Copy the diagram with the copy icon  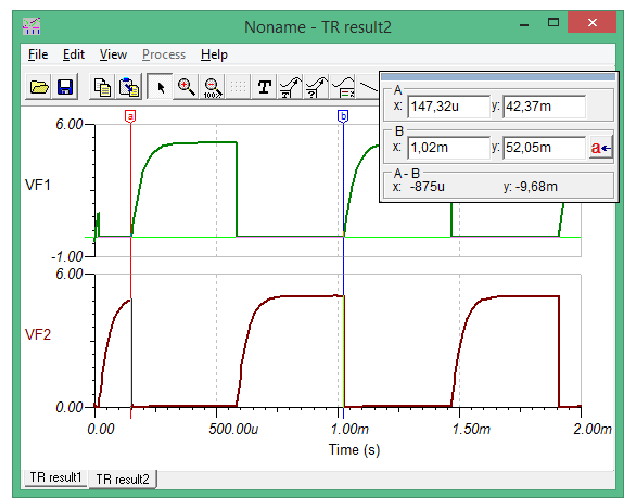(102, 87)
